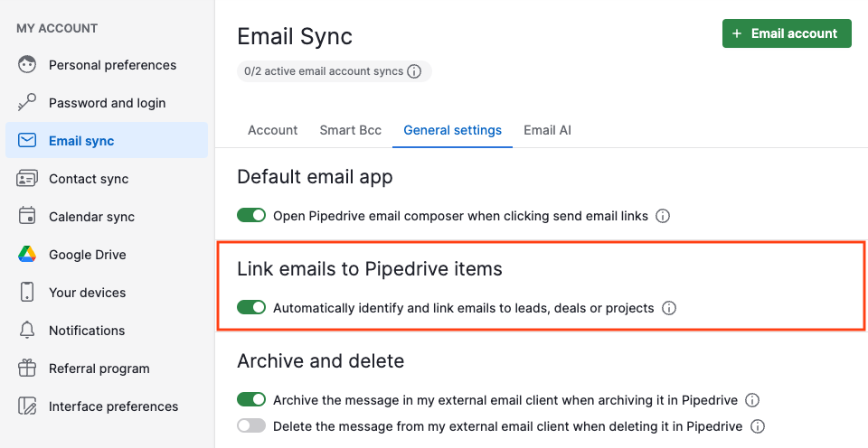This screenshot has height=448, width=868.
Task: Turn off archive message in external client
Action: 251,399
